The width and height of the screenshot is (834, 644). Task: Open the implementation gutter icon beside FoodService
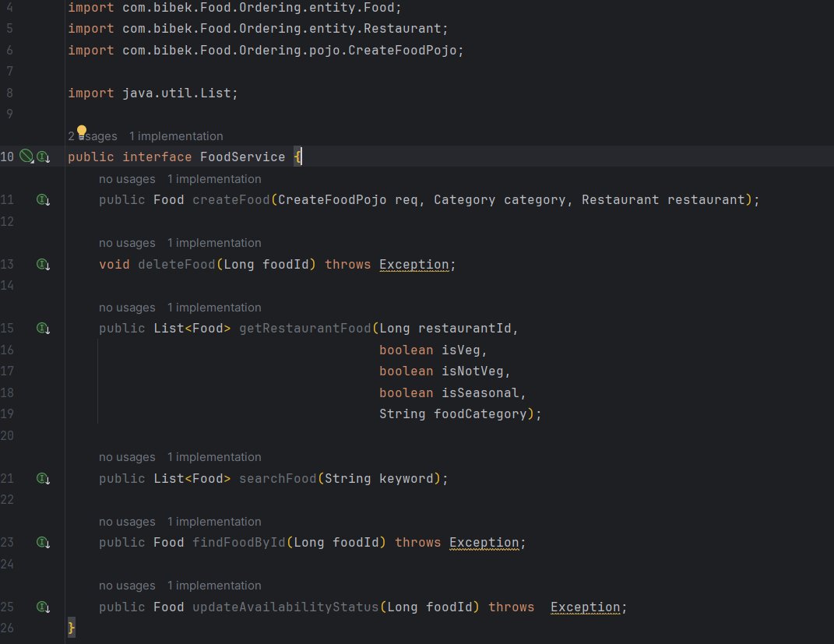(43, 157)
